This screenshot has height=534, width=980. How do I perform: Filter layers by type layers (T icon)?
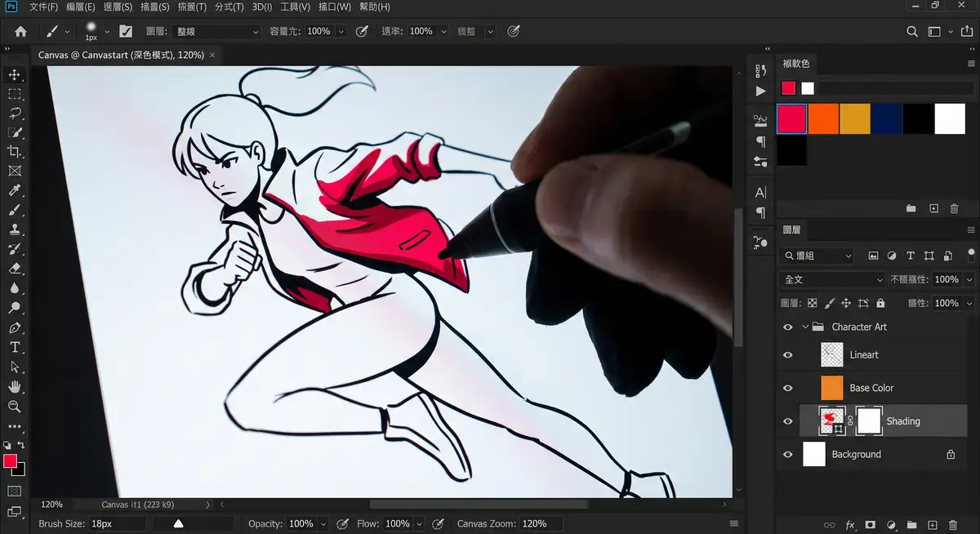[911, 256]
